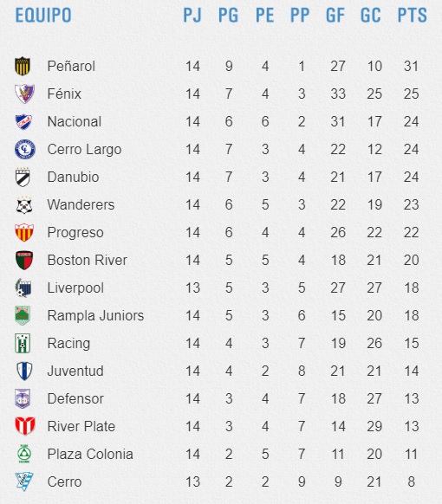
Task: Open the Liverpool team name link
Action: [x=75, y=288]
